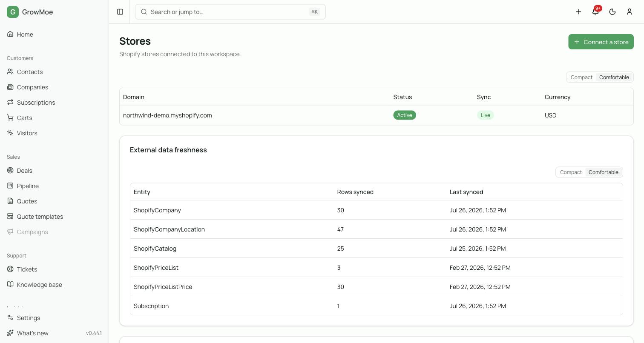Click the Rows synced column header
Screen dimensions: 644x343
point(355,192)
